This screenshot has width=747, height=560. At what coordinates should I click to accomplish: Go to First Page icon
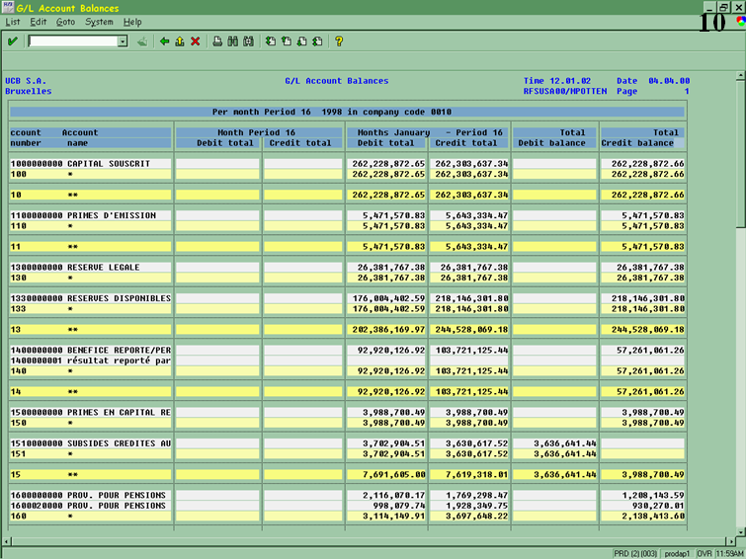click(x=271, y=41)
